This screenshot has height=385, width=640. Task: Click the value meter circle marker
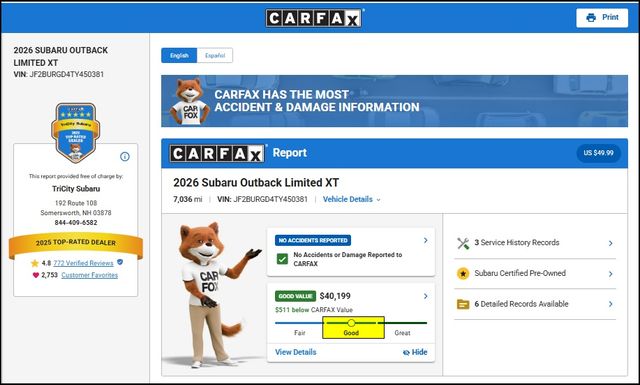point(351,323)
